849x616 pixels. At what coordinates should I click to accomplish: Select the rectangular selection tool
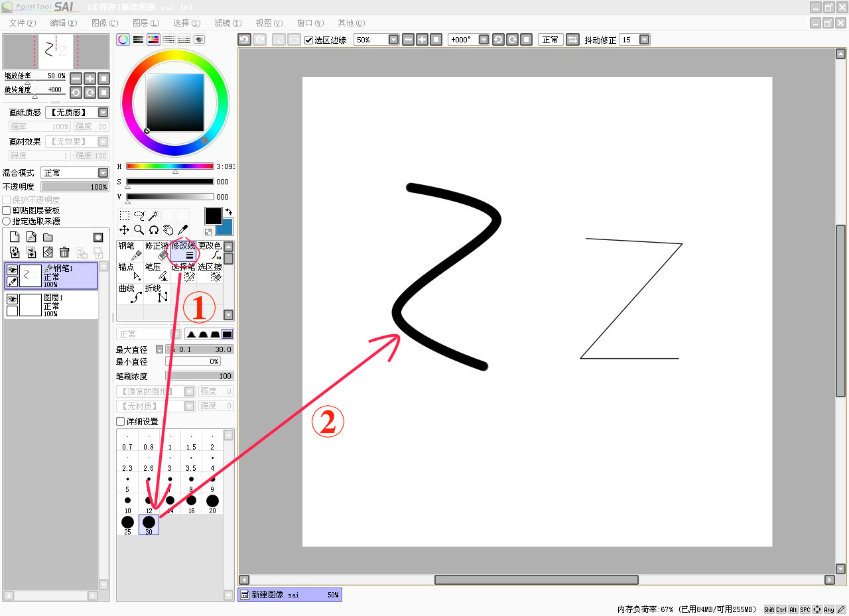coord(125,215)
